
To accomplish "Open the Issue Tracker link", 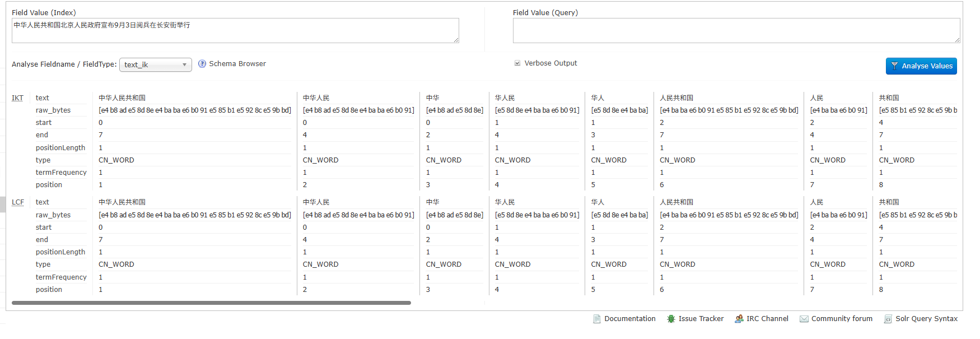I will [701, 319].
